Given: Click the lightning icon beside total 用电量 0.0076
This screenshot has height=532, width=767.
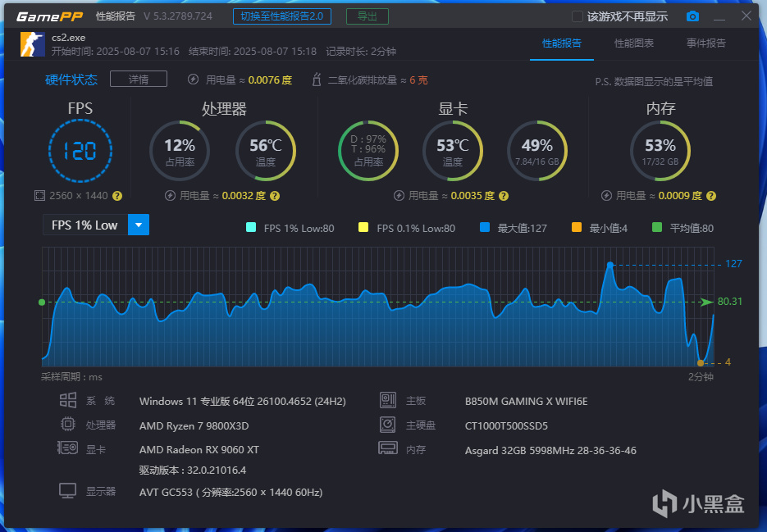Looking at the screenshot, I should click(194, 80).
